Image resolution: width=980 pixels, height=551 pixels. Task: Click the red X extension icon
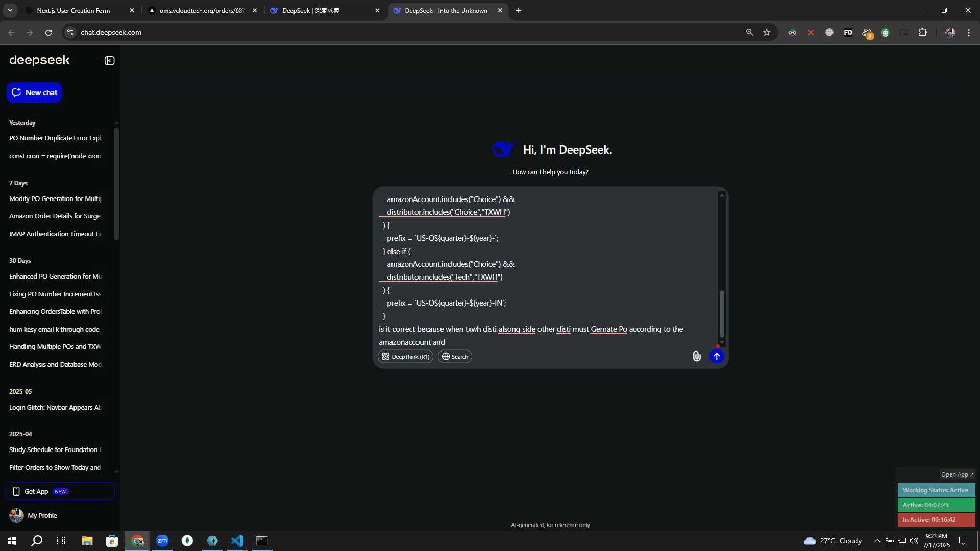811,32
